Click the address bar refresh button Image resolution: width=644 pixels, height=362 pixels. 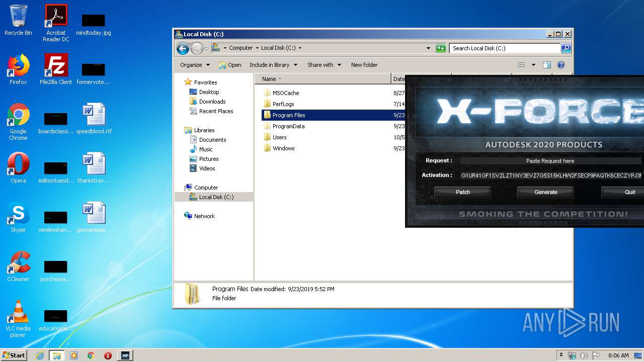tap(441, 48)
